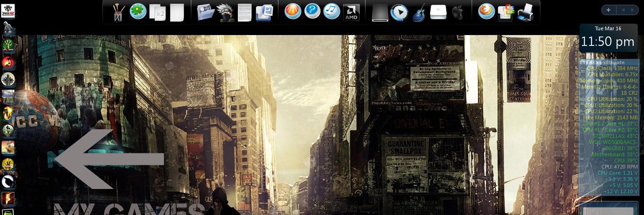Open the golden 7 flame game icon

click(8, 113)
